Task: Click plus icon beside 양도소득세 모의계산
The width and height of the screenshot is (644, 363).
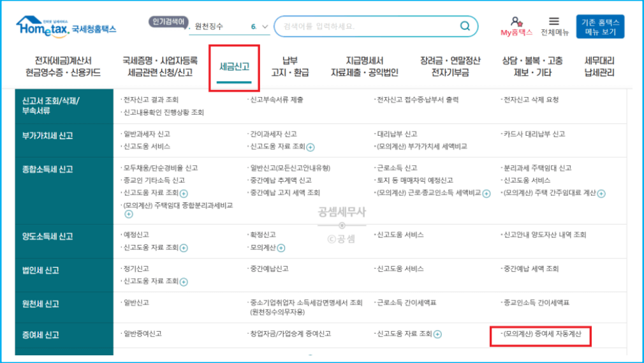Action: coord(281,248)
